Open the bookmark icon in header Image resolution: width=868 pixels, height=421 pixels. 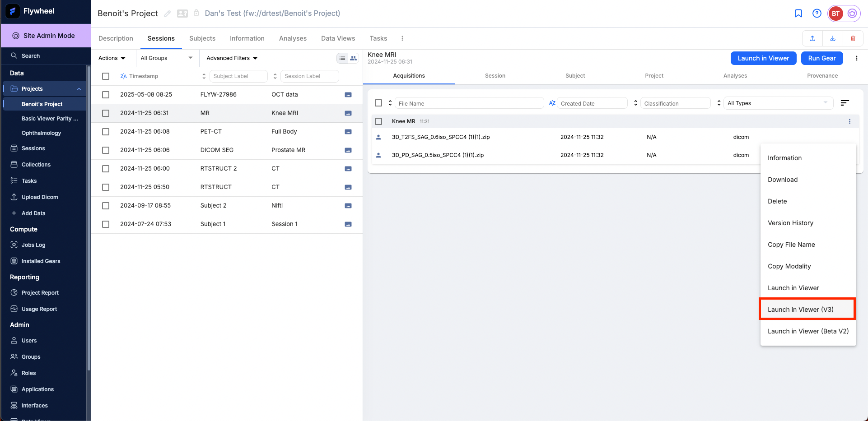tap(798, 14)
